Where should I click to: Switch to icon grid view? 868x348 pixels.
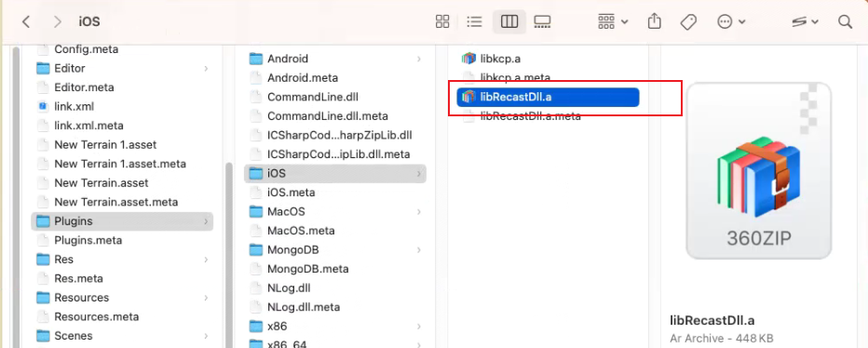[x=442, y=22]
